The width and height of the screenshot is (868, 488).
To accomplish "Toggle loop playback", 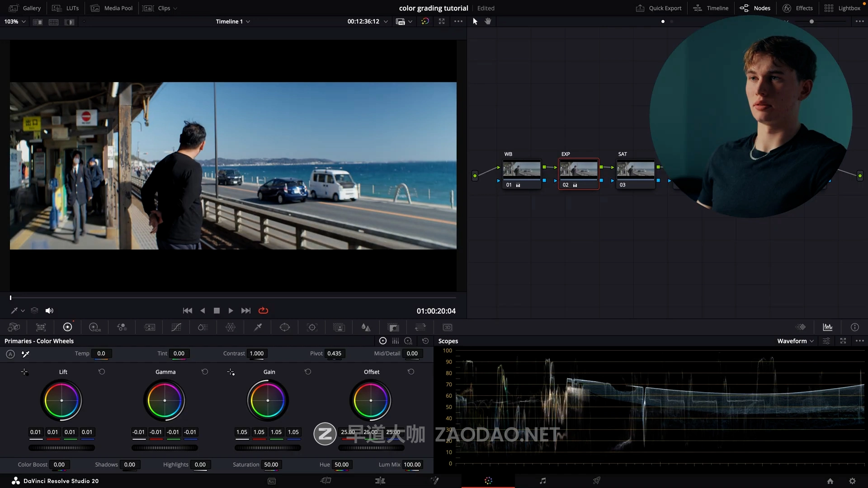I will [263, 310].
